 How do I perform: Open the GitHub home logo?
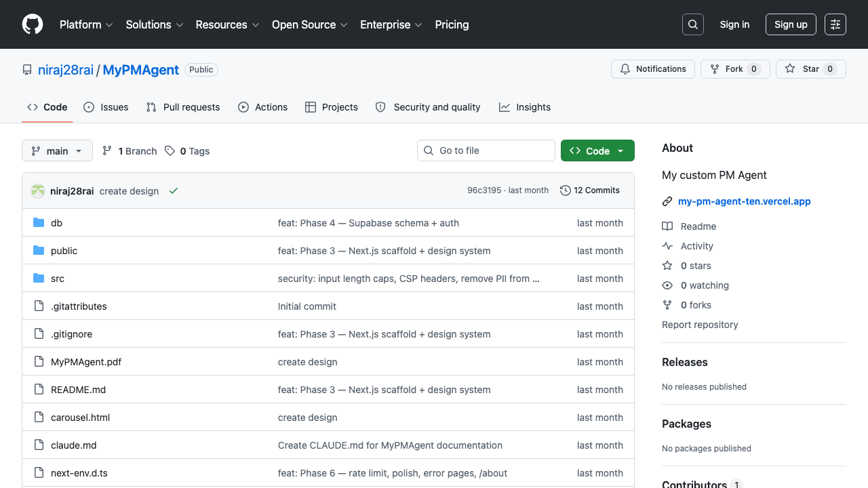coord(33,24)
